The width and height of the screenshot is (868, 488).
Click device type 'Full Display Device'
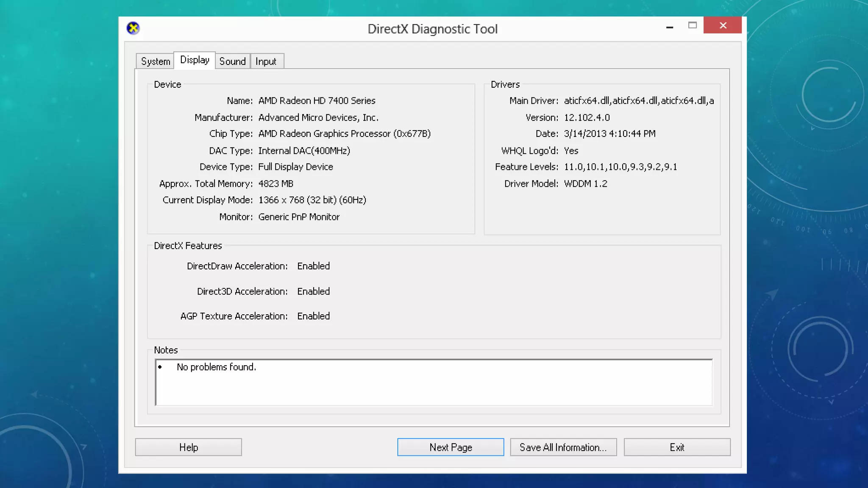coord(296,167)
